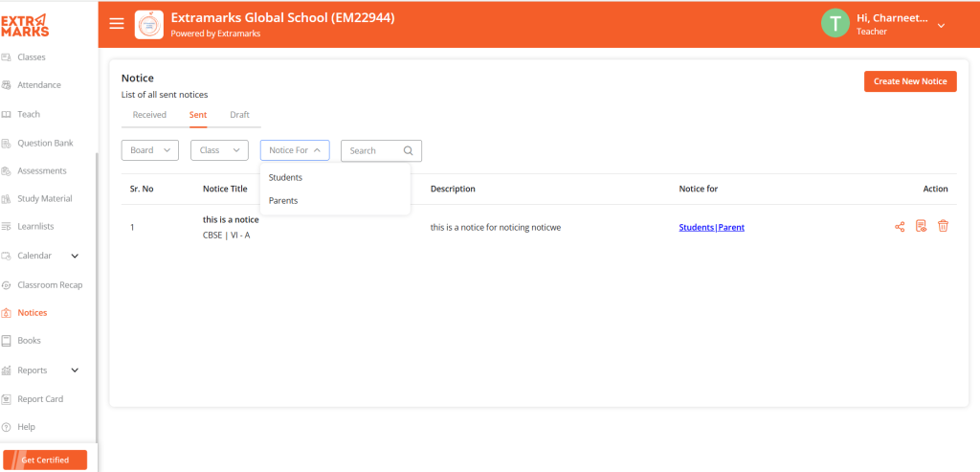Click the Teach book icon
This screenshot has height=472, width=980.
pyautogui.click(x=7, y=114)
